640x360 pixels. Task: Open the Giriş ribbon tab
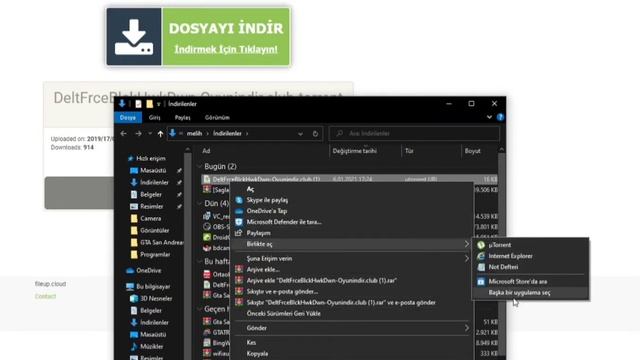155,118
